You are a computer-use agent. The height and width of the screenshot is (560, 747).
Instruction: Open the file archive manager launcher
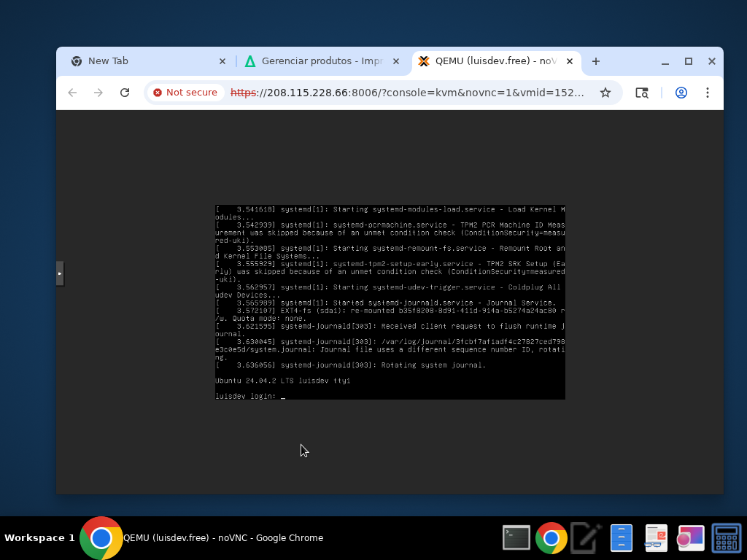pyautogui.click(x=622, y=538)
